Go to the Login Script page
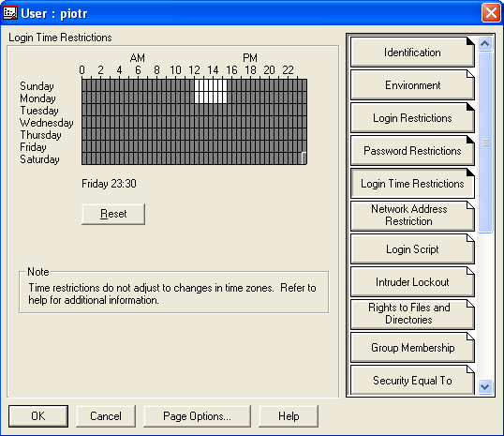 pos(412,249)
